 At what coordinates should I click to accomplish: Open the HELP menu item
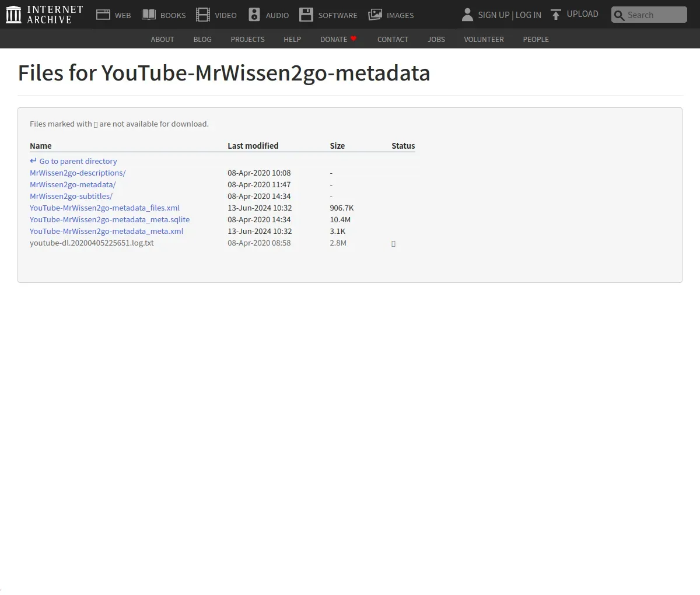click(x=292, y=39)
